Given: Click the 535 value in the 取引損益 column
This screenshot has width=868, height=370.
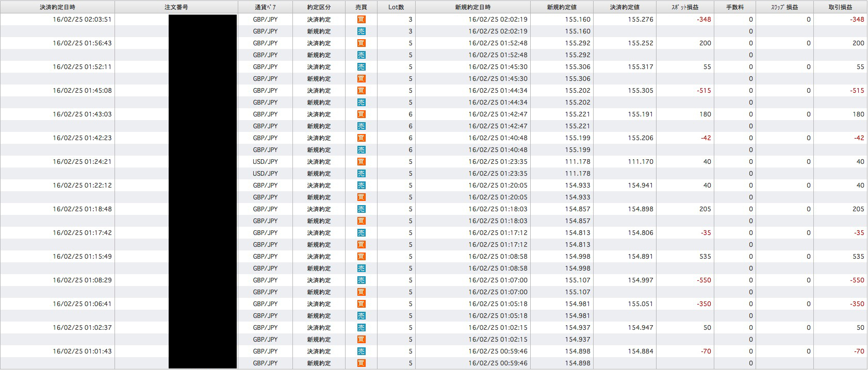Looking at the screenshot, I should [858, 257].
